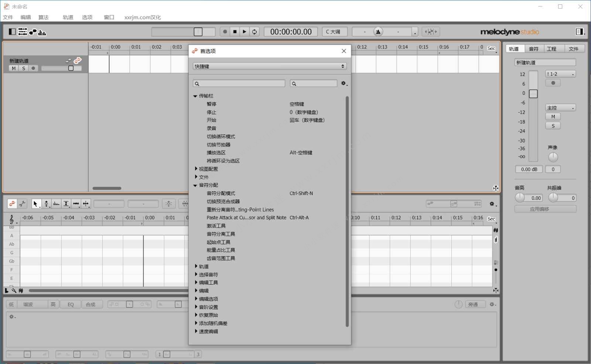Open the 文件 menu in menu bar
Viewport: 591px width, 364px height.
(8, 17)
